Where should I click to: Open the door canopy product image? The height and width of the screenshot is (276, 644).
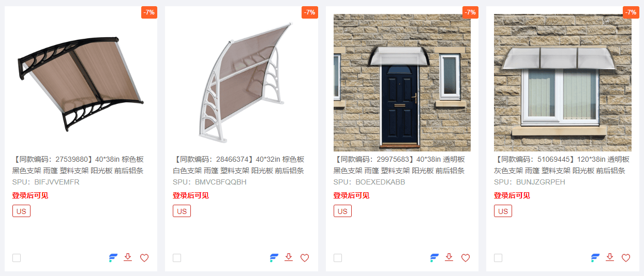402,83
